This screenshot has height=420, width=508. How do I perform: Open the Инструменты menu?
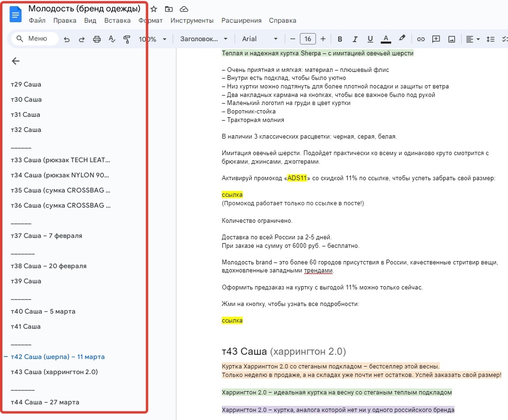192,20
